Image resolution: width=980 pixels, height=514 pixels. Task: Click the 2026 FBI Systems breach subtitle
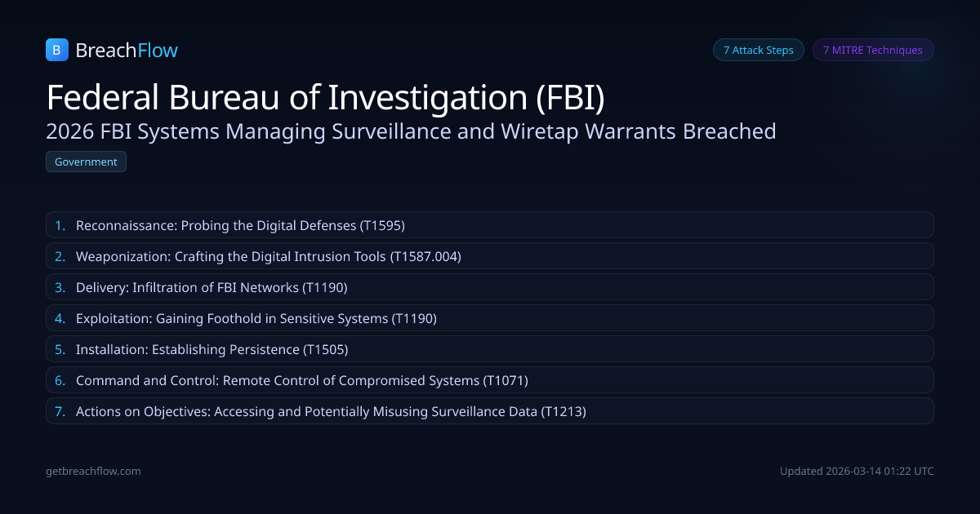411,131
